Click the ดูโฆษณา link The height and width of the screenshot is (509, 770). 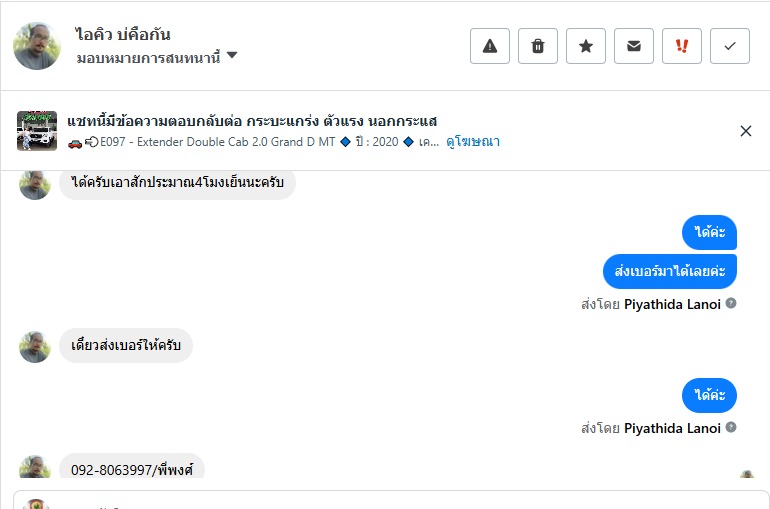[473, 142]
